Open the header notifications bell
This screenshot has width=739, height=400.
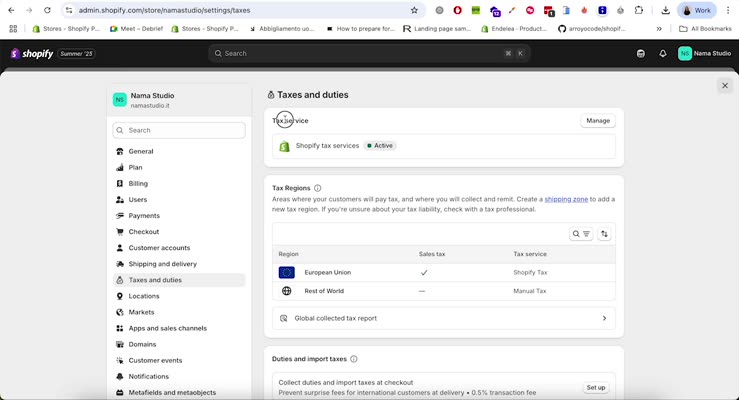click(x=663, y=54)
